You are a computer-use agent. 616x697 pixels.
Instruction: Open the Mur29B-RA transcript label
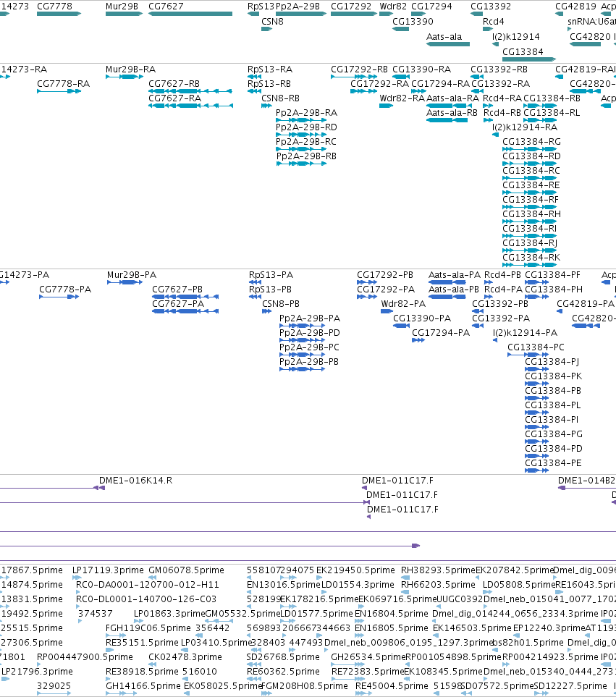(131, 69)
